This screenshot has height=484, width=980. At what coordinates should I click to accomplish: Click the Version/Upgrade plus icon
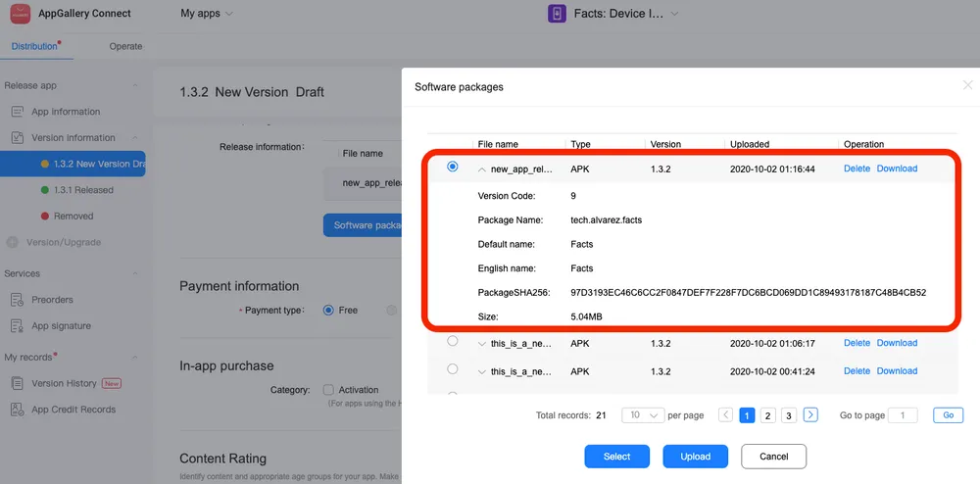pyautogui.click(x=12, y=242)
